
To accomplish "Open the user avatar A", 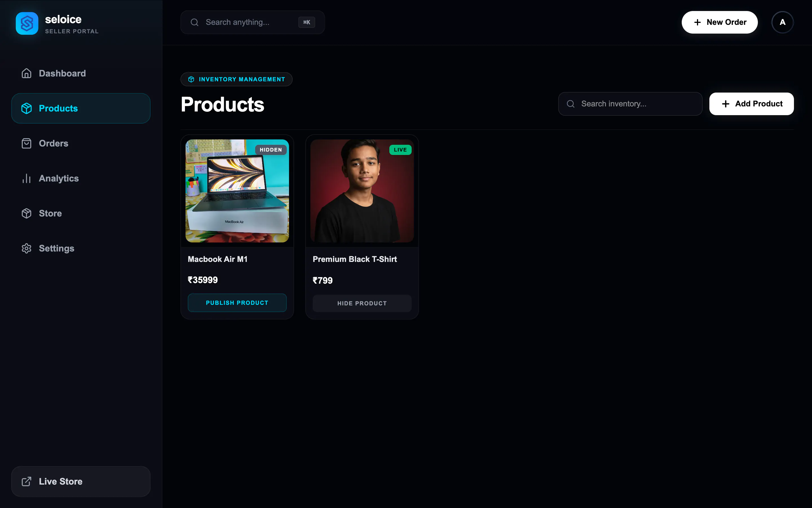I will (x=782, y=22).
